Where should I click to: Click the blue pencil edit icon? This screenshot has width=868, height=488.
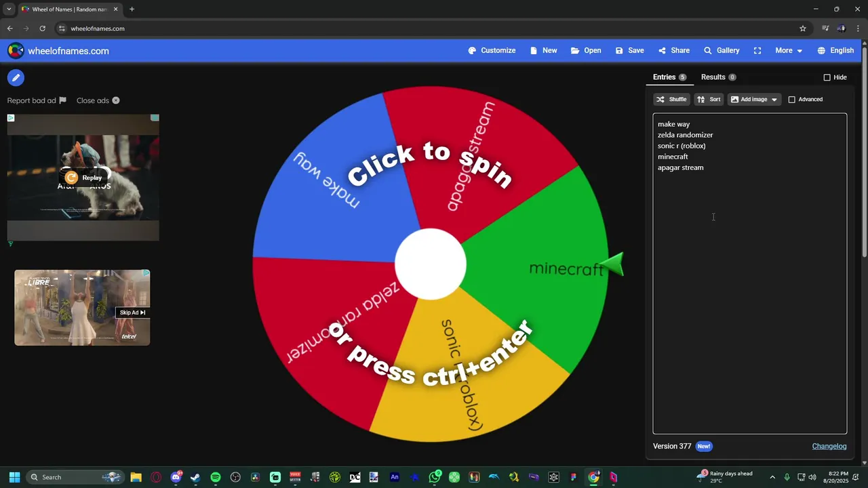tap(16, 78)
